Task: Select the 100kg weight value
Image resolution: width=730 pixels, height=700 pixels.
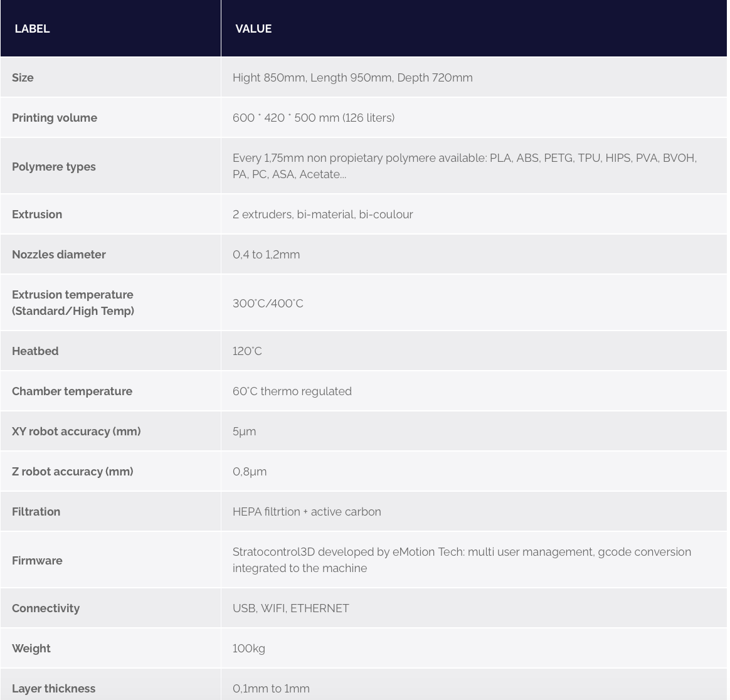Action: tap(248, 648)
